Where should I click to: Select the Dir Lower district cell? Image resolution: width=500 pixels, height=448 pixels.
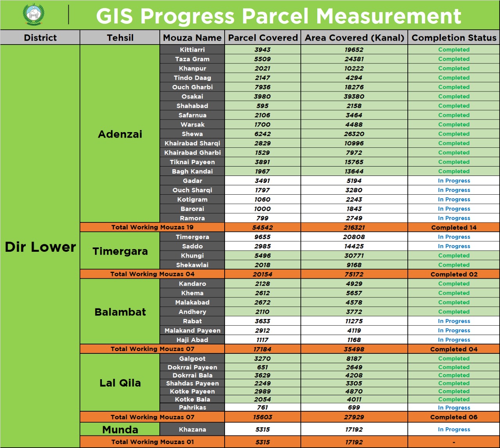[x=40, y=247]
